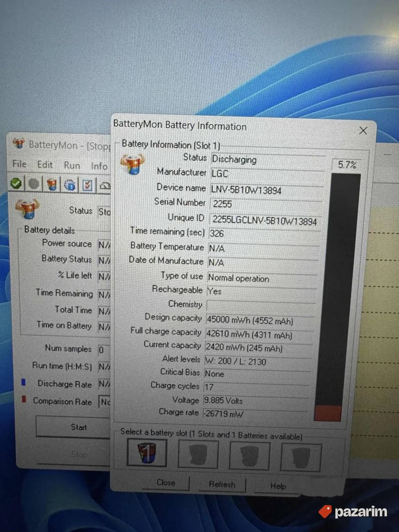This screenshot has width=399, height=532.
Task: Click the green checkmark start icon in BatteryMon toolbar
Action: pyautogui.click(x=16, y=184)
